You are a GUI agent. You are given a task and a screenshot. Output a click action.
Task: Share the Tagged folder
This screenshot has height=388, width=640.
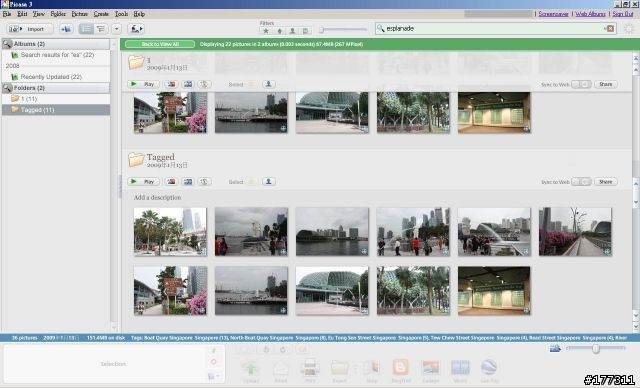tap(606, 182)
